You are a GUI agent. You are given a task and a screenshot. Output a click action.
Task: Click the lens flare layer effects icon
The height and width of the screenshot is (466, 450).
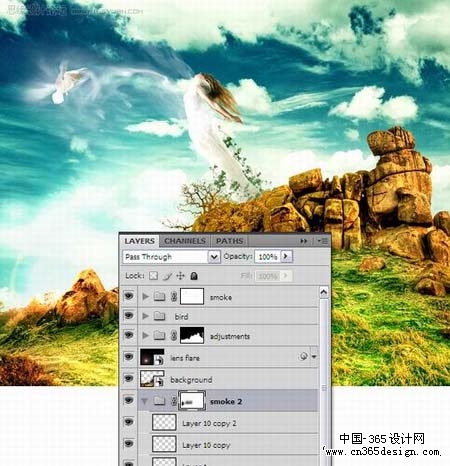303,357
